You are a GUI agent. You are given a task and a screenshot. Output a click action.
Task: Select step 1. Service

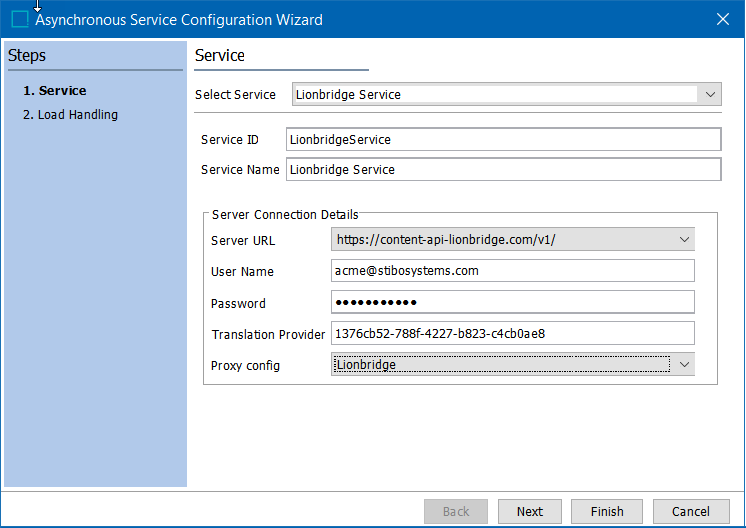(x=55, y=90)
